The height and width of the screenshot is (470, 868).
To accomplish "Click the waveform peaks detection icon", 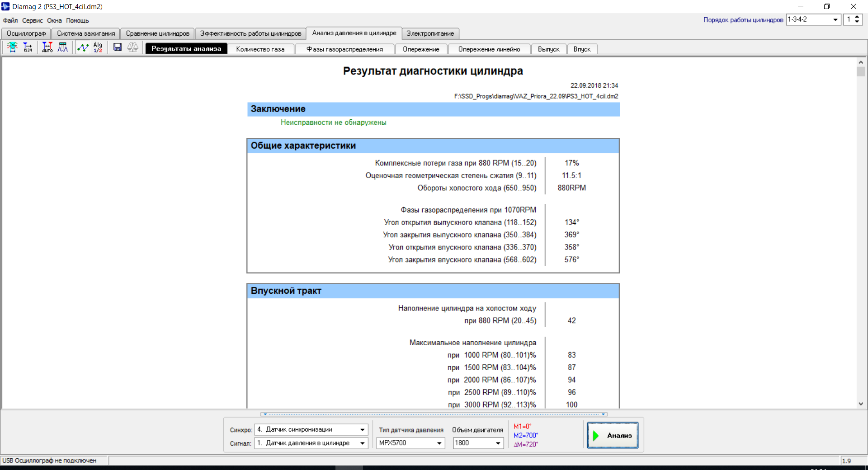I will [x=63, y=47].
